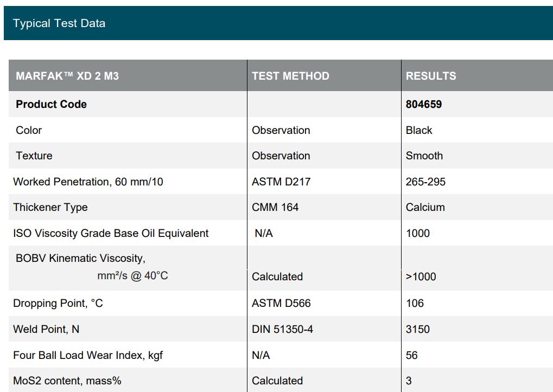Click the 'RESULTS' column header
Image resolution: width=553 pixels, height=392 pixels.
tap(430, 76)
